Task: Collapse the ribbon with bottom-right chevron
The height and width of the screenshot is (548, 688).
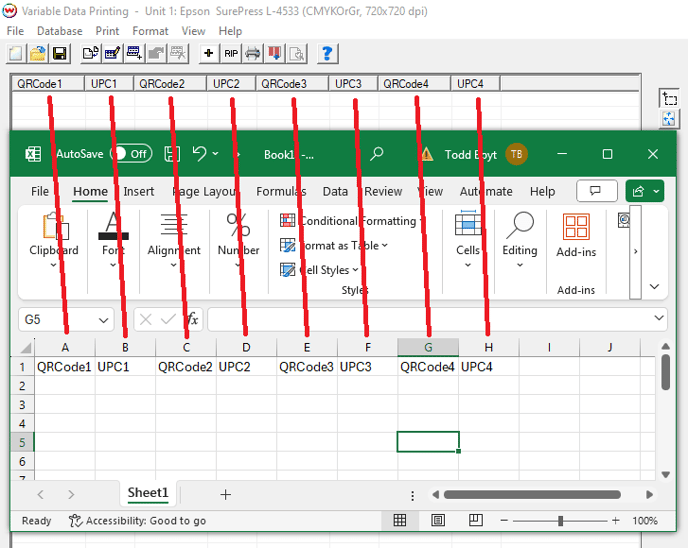Action: pyautogui.click(x=655, y=287)
